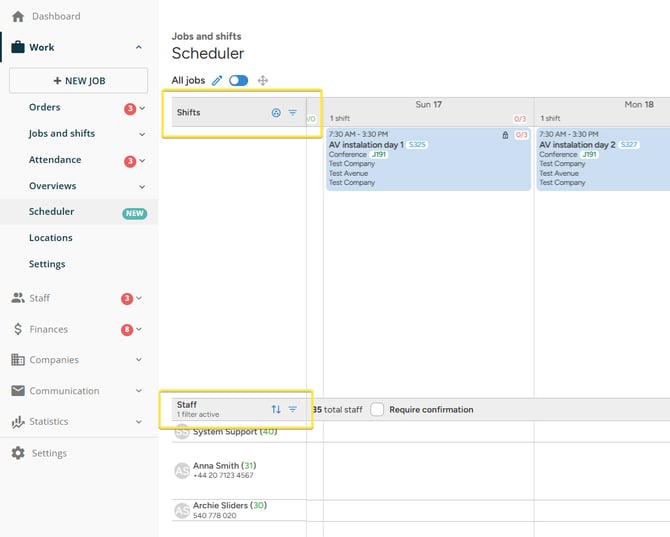Image resolution: width=670 pixels, height=537 pixels.
Task: Click the move arrows icon near All jobs
Action: point(263,80)
